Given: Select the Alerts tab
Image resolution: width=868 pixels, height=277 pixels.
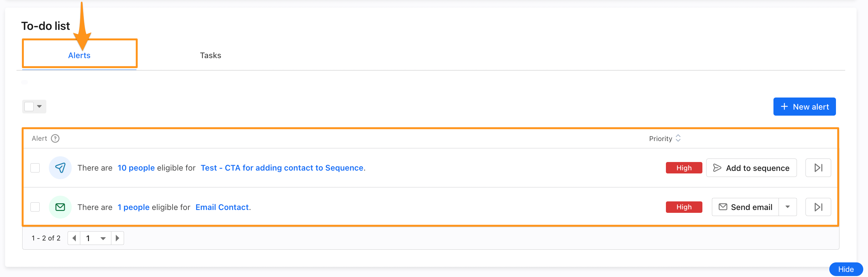Looking at the screenshot, I should click(79, 55).
